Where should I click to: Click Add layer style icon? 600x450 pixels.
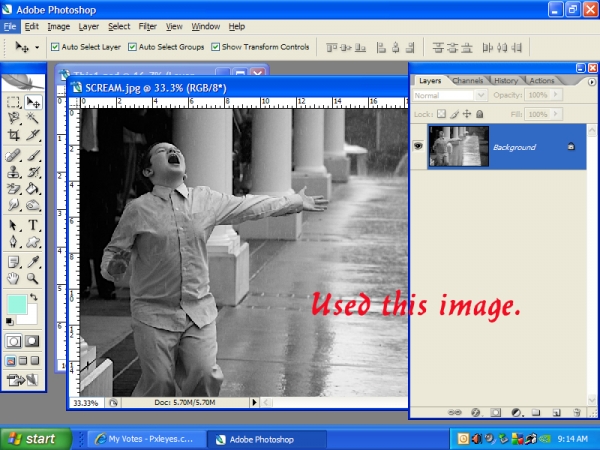tap(475, 412)
